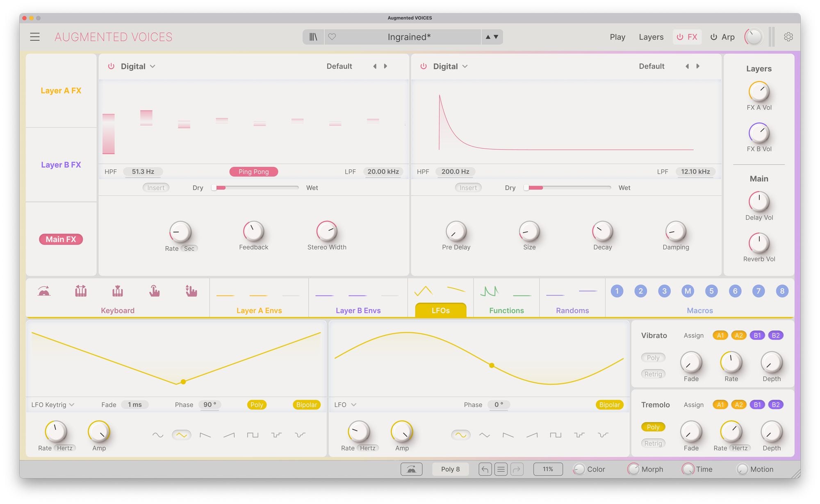Go to previous delay preset with left arrow
The height and width of the screenshot is (504, 820).
pyautogui.click(x=375, y=66)
